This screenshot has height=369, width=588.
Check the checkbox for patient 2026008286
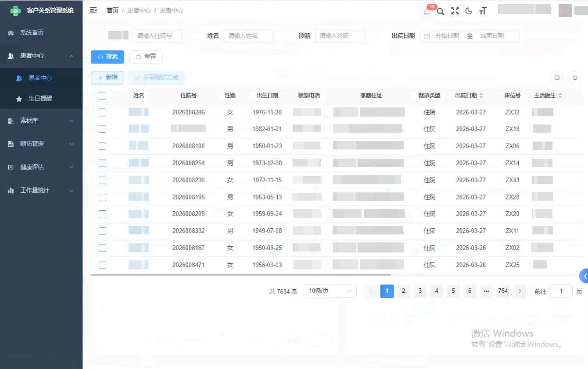click(102, 112)
